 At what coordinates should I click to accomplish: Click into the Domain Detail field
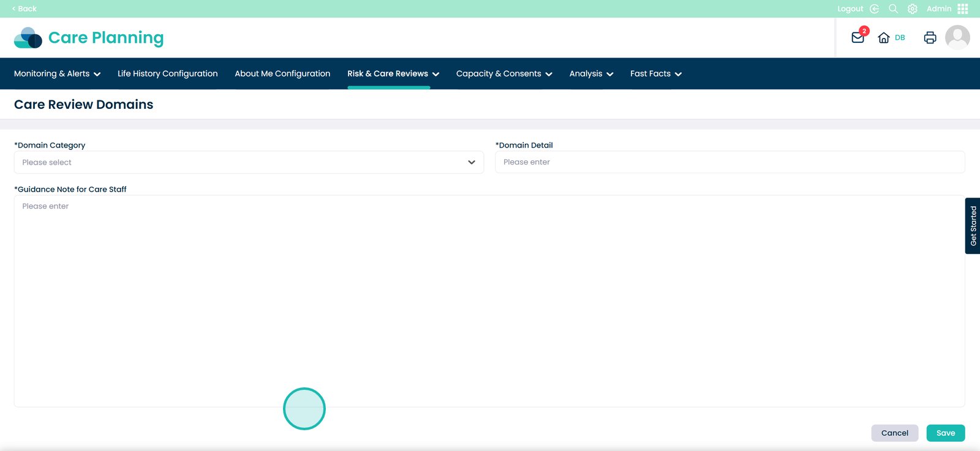(729, 162)
